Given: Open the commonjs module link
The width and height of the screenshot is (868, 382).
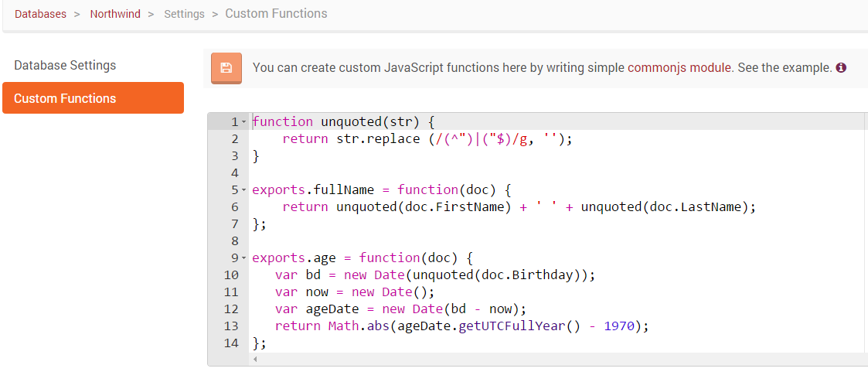Looking at the screenshot, I should coord(679,68).
